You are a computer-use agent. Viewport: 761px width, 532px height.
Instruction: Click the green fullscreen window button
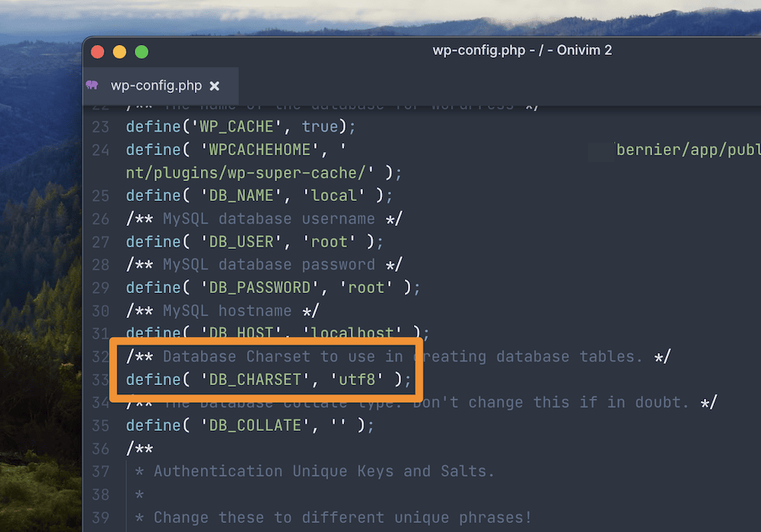coord(142,52)
